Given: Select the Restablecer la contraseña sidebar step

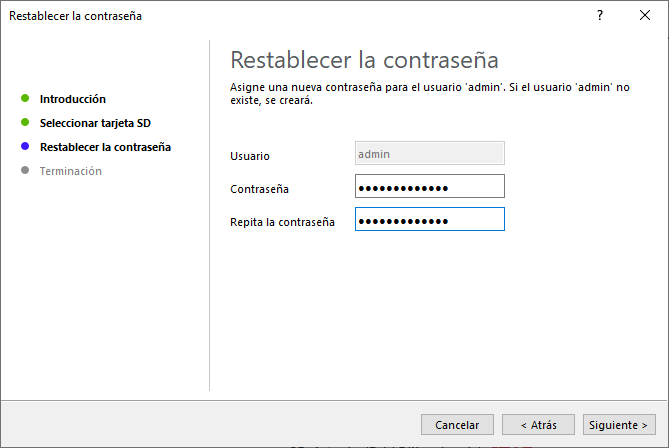Looking at the screenshot, I should (x=105, y=147).
